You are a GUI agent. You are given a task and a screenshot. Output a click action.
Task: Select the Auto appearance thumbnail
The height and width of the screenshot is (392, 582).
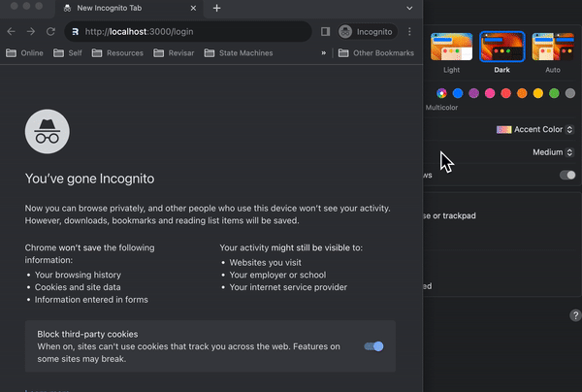(x=553, y=47)
